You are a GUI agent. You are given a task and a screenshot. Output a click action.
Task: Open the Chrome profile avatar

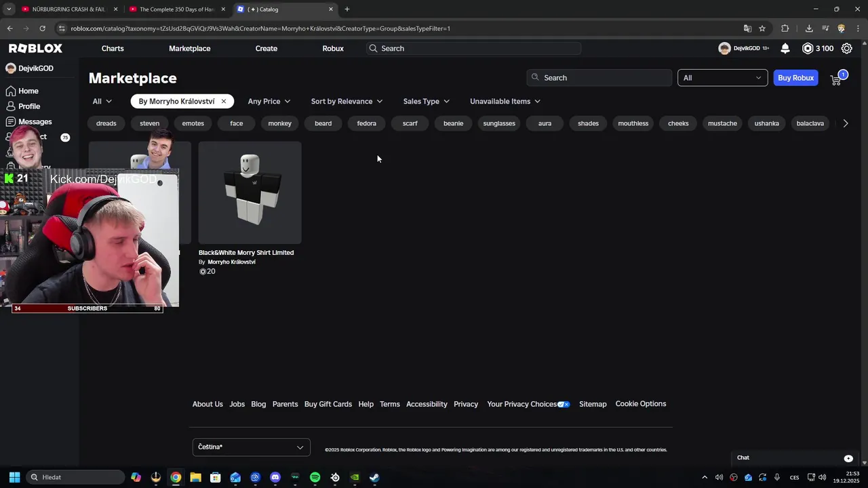coord(842,28)
